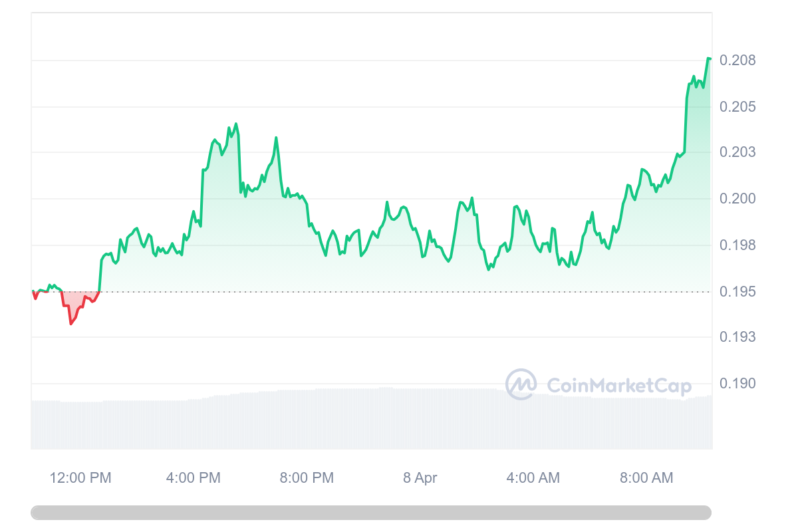This screenshot has height=532, width=798.
Task: Click the 4:00 AM time axis label
Action: [x=533, y=477]
